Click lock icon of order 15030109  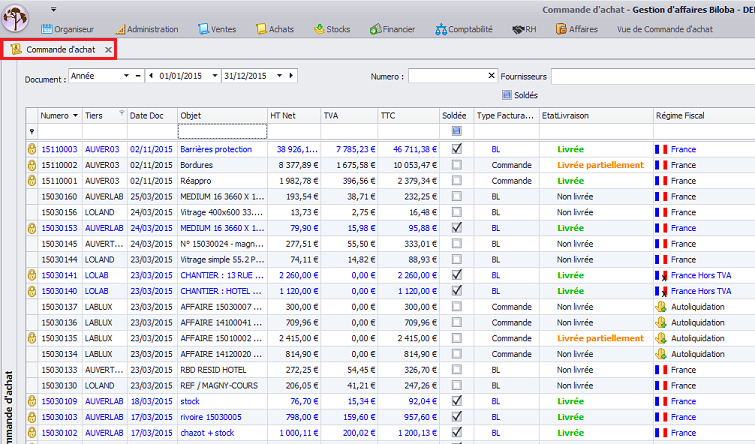[x=32, y=401]
